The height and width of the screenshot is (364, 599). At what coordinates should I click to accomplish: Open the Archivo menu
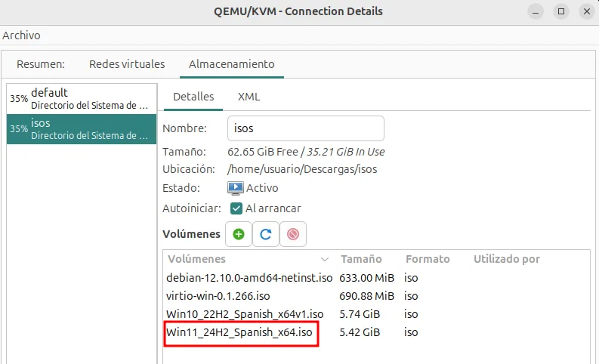21,35
